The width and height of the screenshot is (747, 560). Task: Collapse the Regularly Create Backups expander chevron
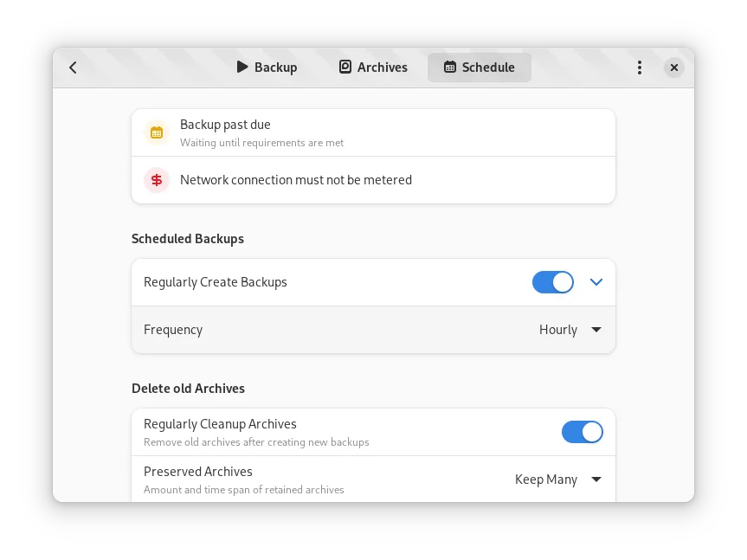pyautogui.click(x=596, y=282)
